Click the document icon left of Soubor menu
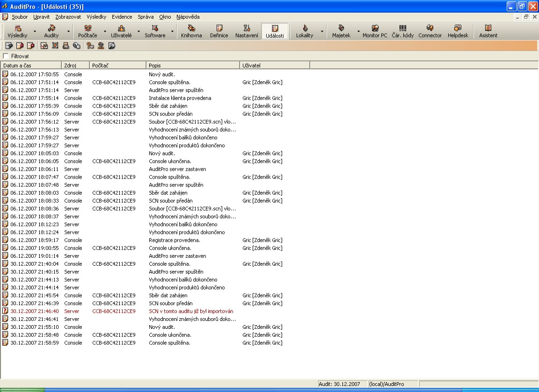 5,17
